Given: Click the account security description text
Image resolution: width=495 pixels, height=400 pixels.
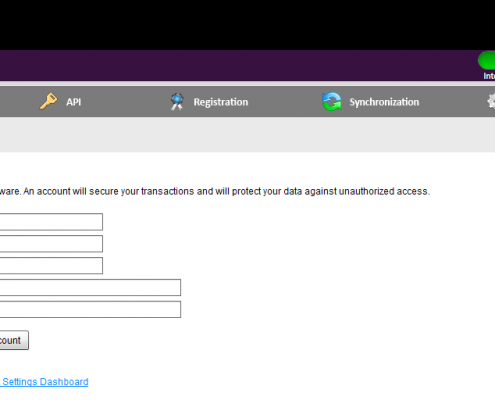Looking at the screenshot, I should click(x=215, y=191).
